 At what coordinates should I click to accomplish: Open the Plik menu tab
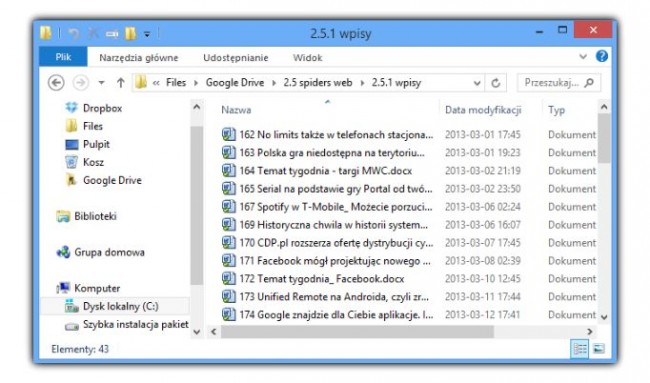click(63, 57)
